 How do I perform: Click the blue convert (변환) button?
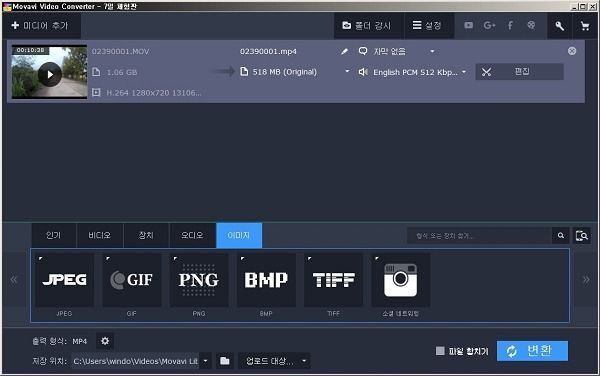tap(532, 351)
